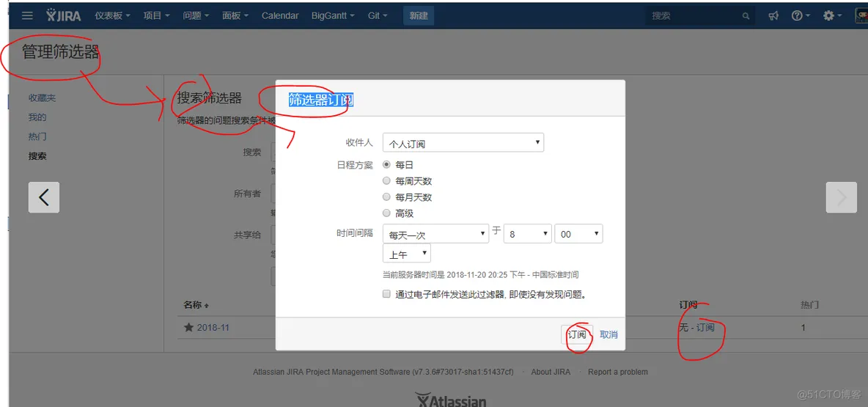868x407 pixels.
Task: Open the 我的 filters tab
Action: 37,117
